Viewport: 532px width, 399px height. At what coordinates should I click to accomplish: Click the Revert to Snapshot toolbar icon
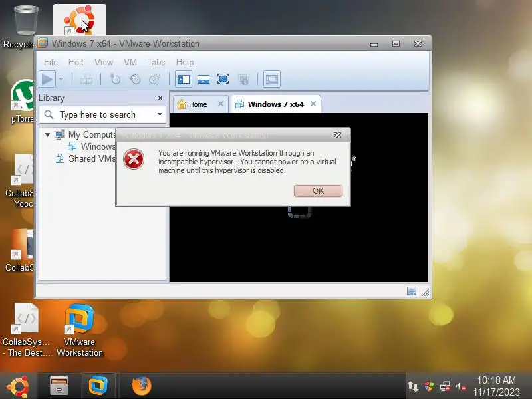135,80
